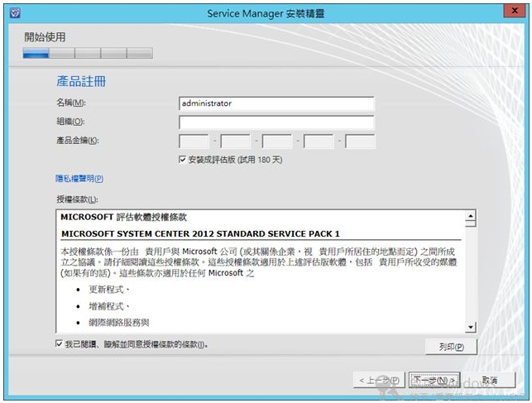
Task: Close the Service Manager setup wizard
Action: [515, 11]
